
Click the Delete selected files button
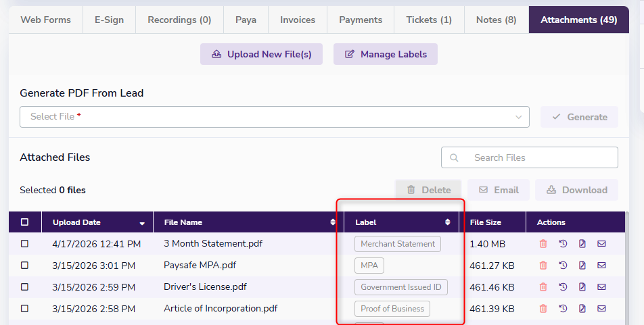pyautogui.click(x=428, y=190)
